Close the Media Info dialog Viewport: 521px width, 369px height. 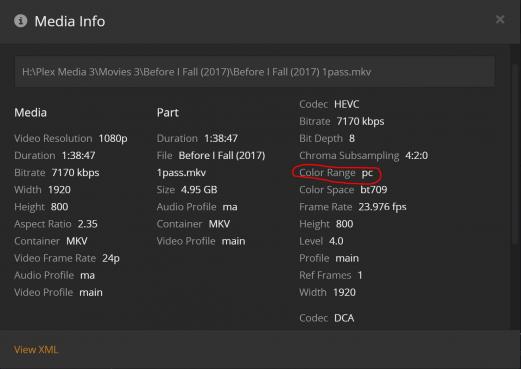click(x=500, y=19)
